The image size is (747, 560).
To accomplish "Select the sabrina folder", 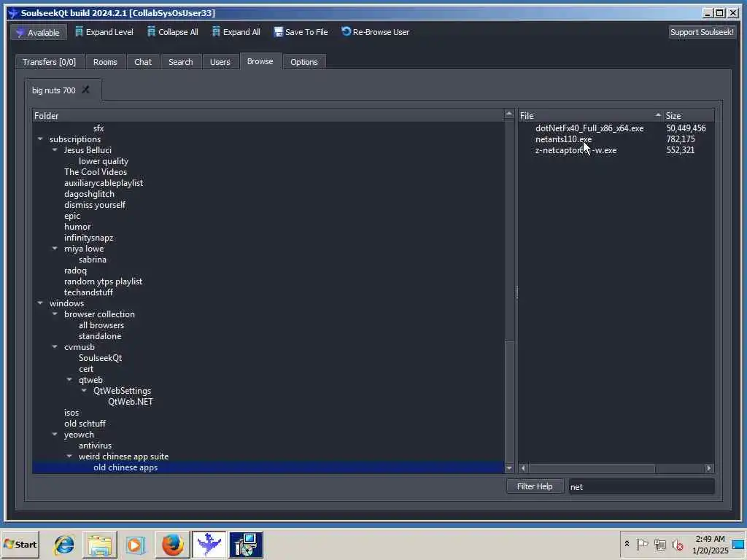I will 93,260.
